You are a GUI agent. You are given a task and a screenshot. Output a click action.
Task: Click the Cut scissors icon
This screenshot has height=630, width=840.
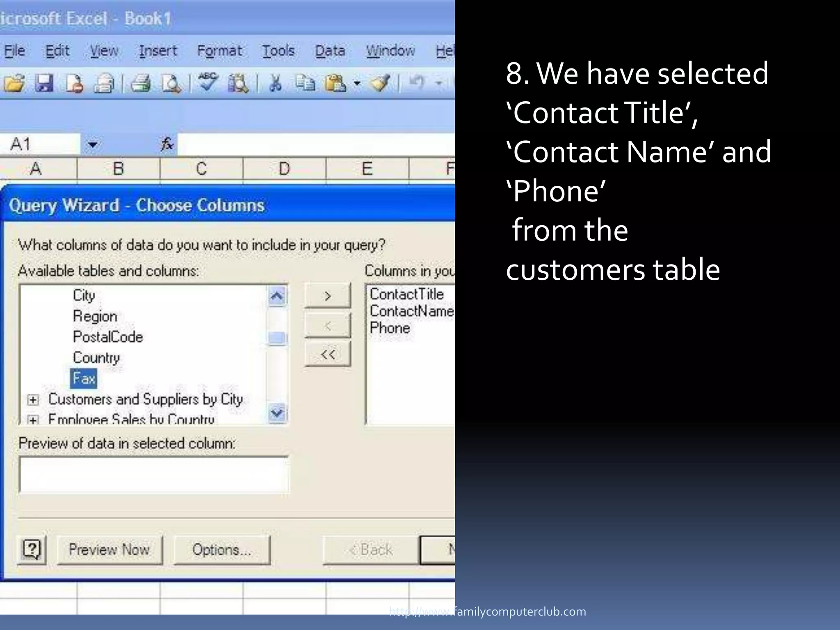(x=275, y=83)
